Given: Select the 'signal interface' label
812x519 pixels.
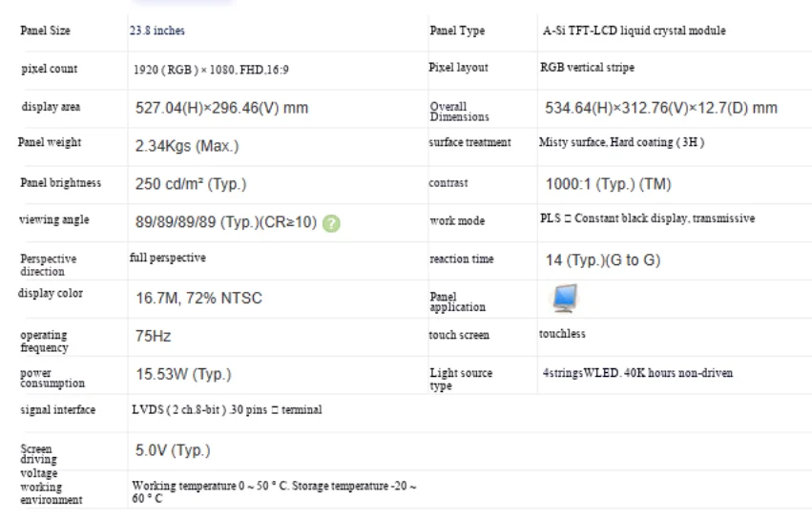Looking at the screenshot, I should (x=58, y=409).
